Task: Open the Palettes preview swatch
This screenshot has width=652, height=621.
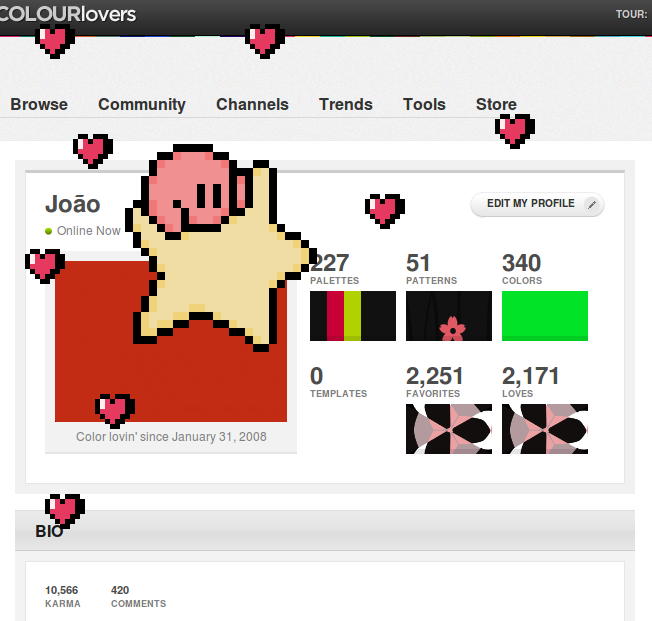Action: (x=353, y=316)
